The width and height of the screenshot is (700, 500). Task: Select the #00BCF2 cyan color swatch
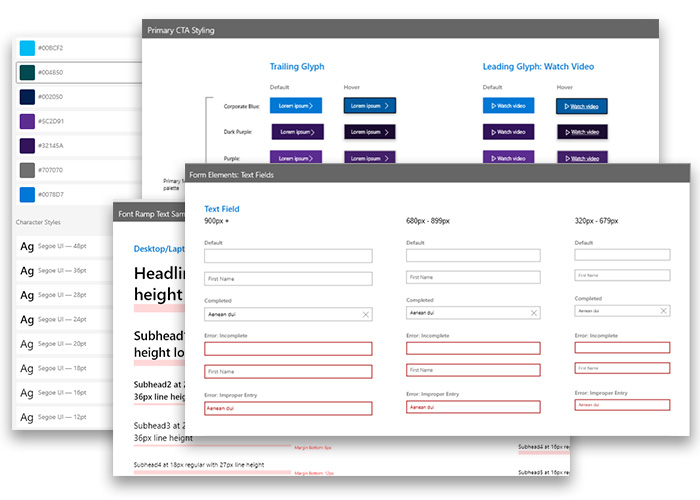click(x=27, y=48)
